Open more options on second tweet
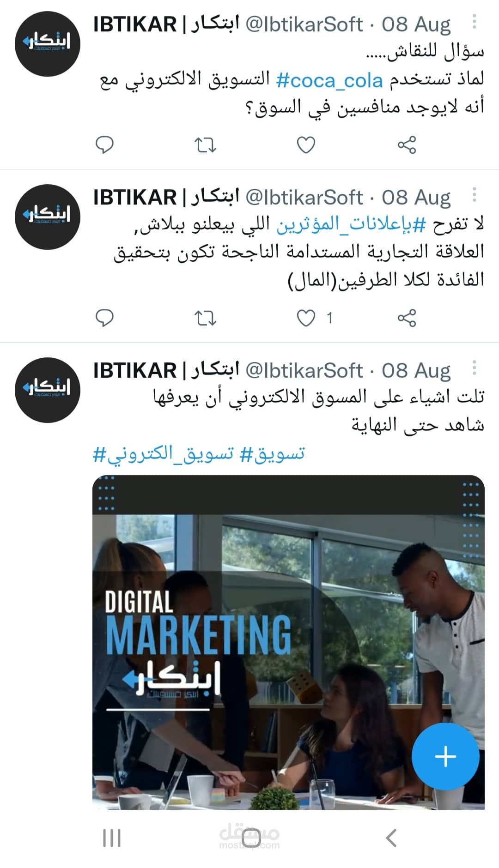The width and height of the screenshot is (499, 868). click(x=474, y=195)
